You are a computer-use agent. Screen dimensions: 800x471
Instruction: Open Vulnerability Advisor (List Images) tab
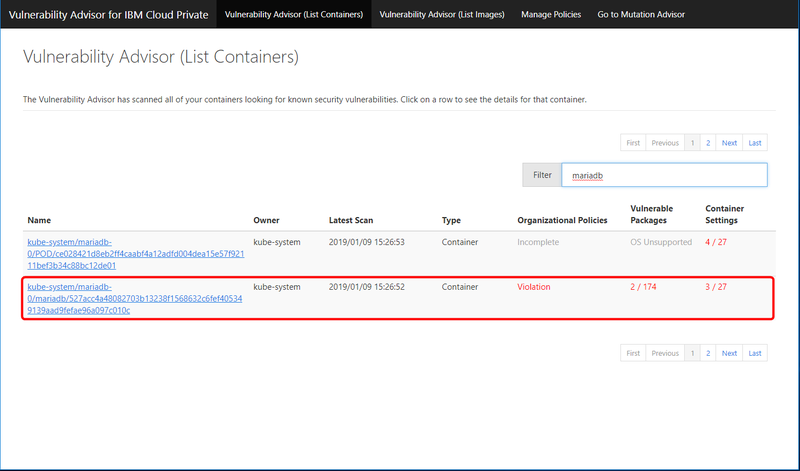(442, 14)
